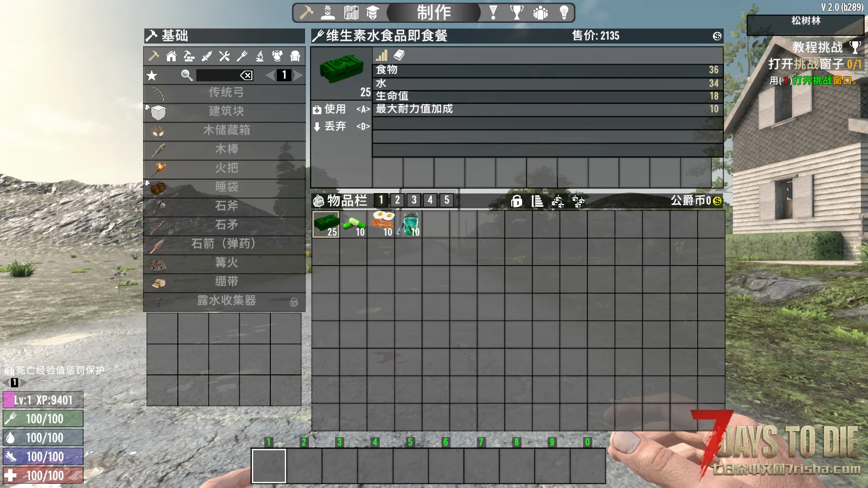Select the green ration crate in inventory
The image size is (868, 488).
click(326, 224)
